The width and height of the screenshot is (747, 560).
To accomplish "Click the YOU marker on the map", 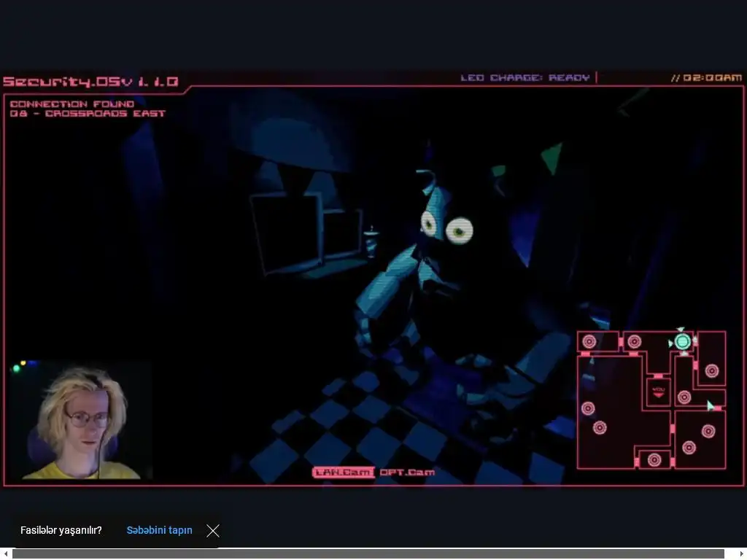I will pyautogui.click(x=659, y=392).
